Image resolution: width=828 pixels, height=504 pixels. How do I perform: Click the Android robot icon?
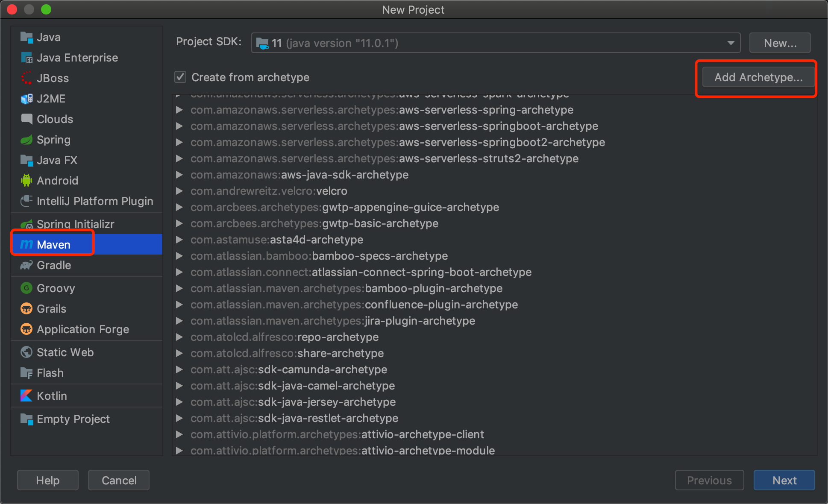(x=26, y=180)
